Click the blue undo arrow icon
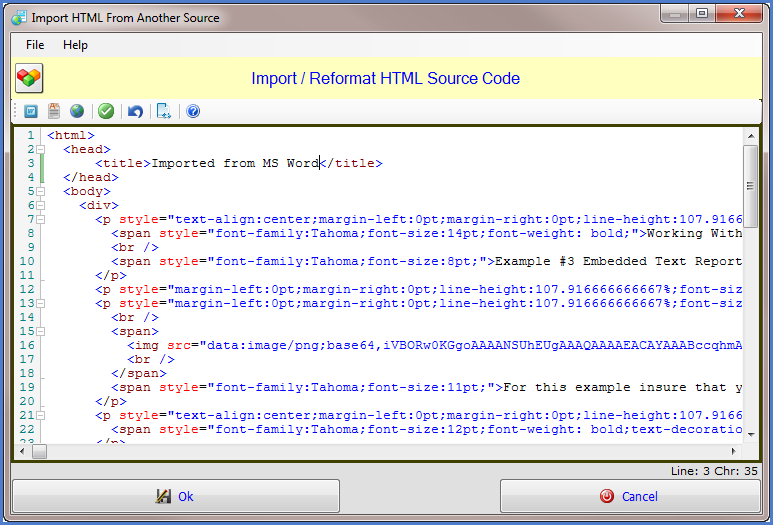Screen dimensions: 773x525 pyautogui.click(x=135, y=111)
